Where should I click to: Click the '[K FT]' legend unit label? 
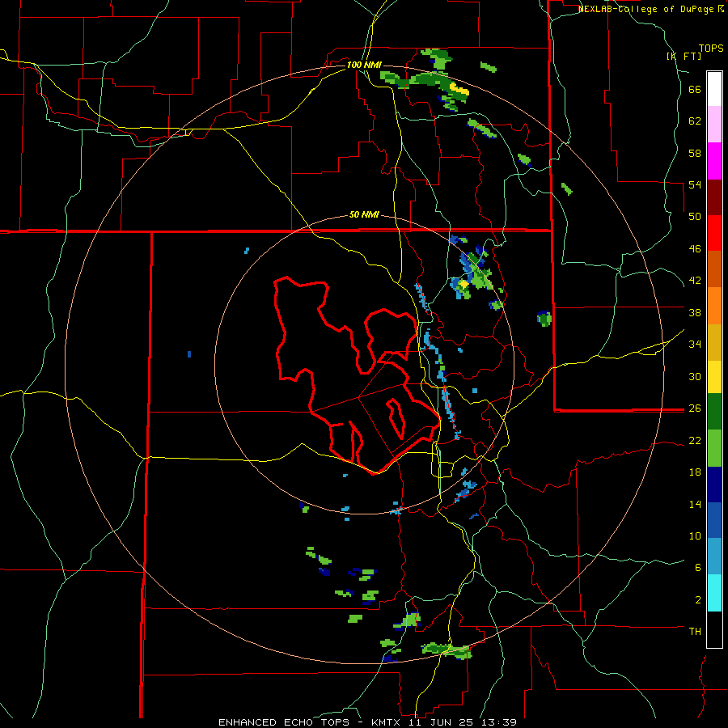(x=684, y=56)
